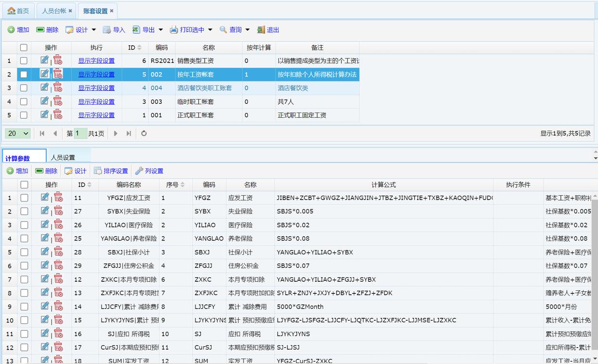This screenshot has width=598, height=364.
Task: Edit the YFGZ|应发工资 formula row
Action: [x=45, y=197]
